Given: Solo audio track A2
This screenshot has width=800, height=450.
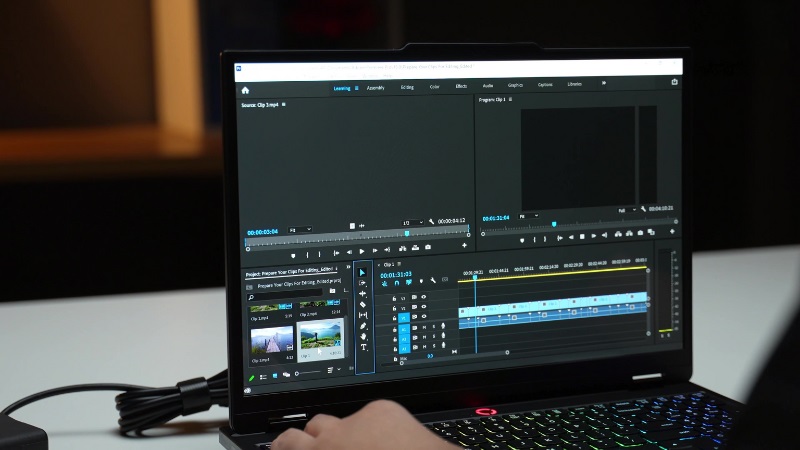Looking at the screenshot, I should click(434, 337).
